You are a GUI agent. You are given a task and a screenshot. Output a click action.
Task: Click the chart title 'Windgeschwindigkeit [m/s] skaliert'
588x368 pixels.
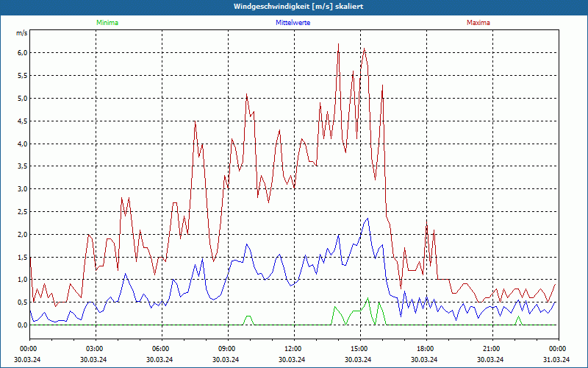pyautogui.click(x=298, y=7)
